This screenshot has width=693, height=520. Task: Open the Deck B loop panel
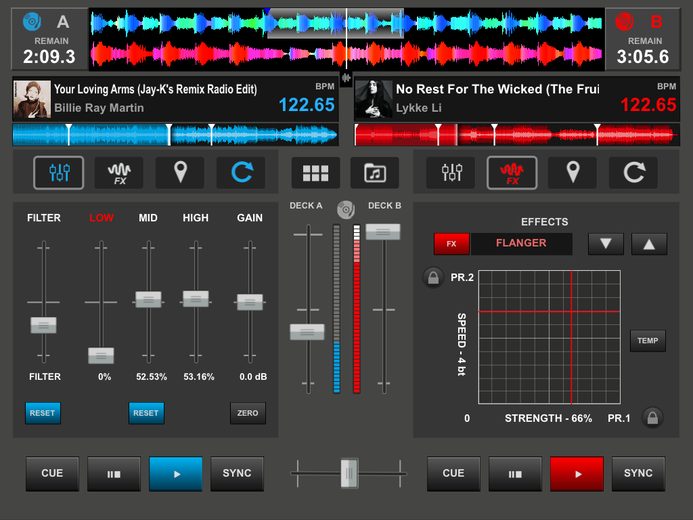point(634,172)
